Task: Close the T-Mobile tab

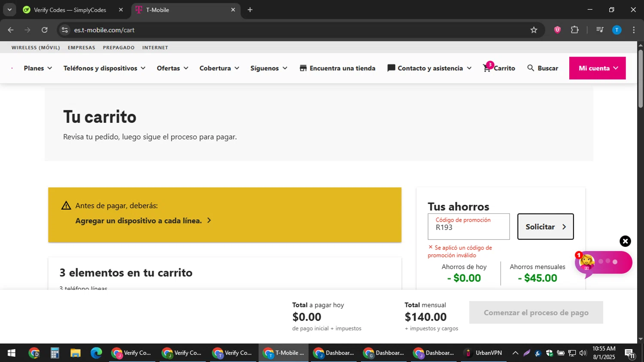Action: coord(233,10)
